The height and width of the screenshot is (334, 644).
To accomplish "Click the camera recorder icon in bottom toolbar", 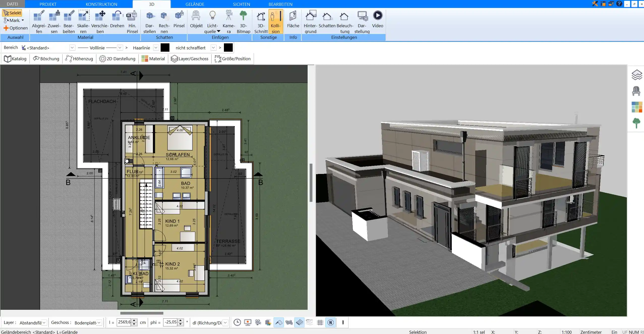I will (x=258, y=322).
